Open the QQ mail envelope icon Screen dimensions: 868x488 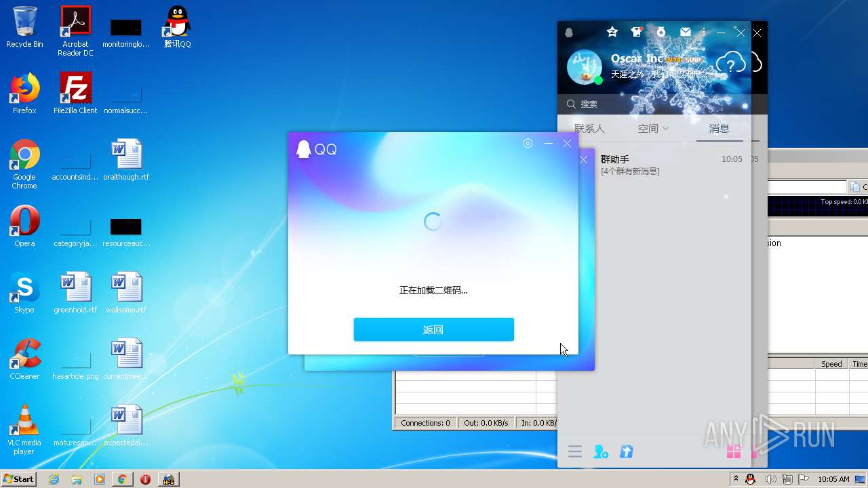pos(686,32)
